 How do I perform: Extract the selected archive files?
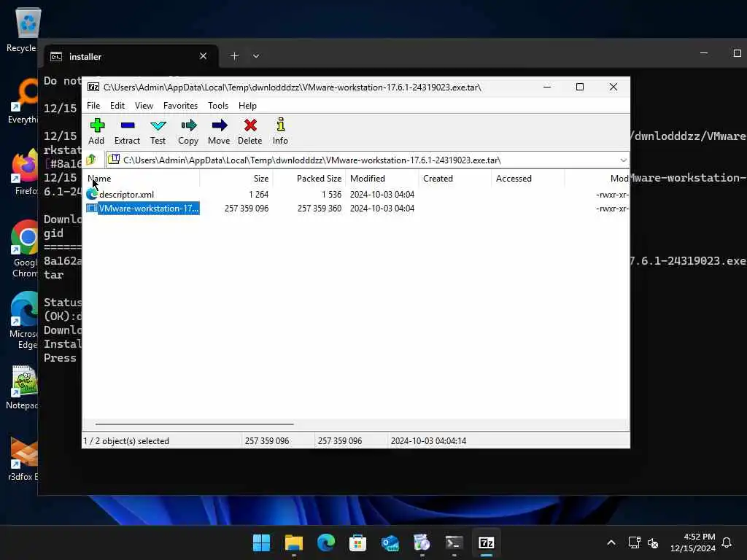[x=127, y=131]
